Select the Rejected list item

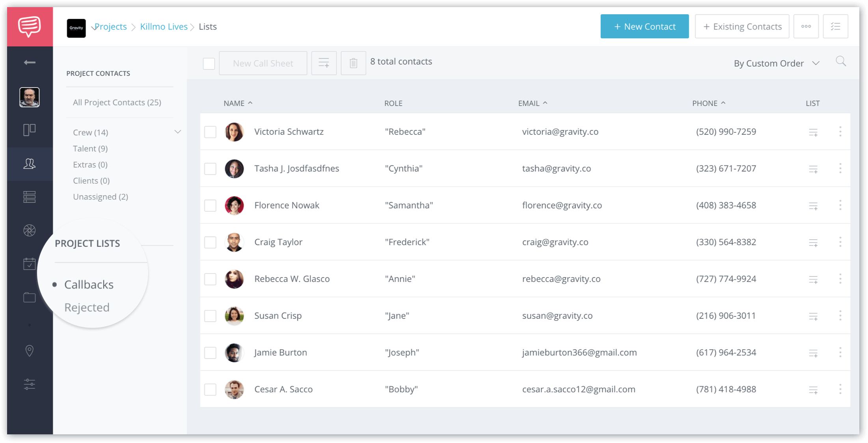87,307
